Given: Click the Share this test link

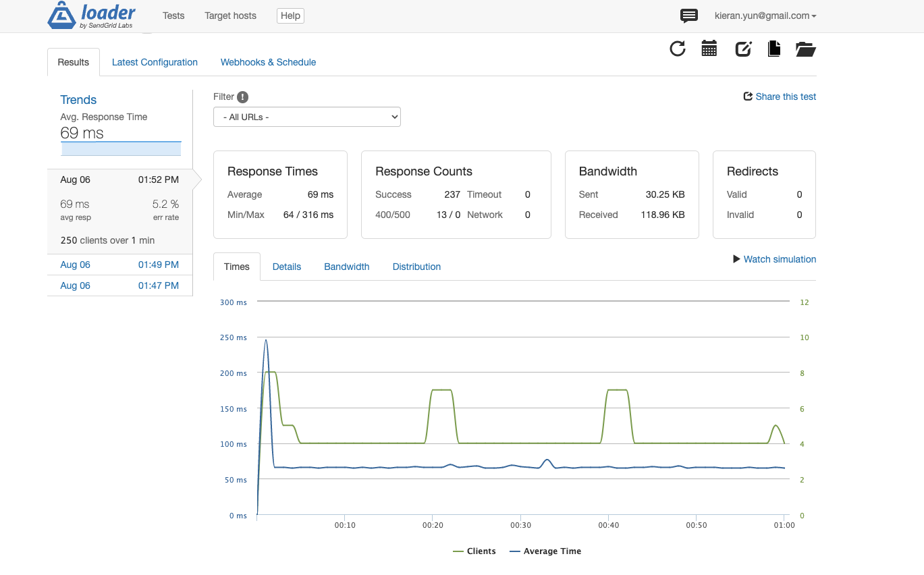Looking at the screenshot, I should [x=786, y=97].
